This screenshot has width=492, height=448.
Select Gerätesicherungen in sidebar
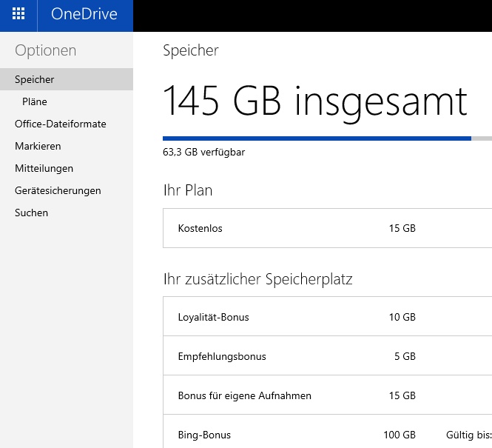(58, 190)
